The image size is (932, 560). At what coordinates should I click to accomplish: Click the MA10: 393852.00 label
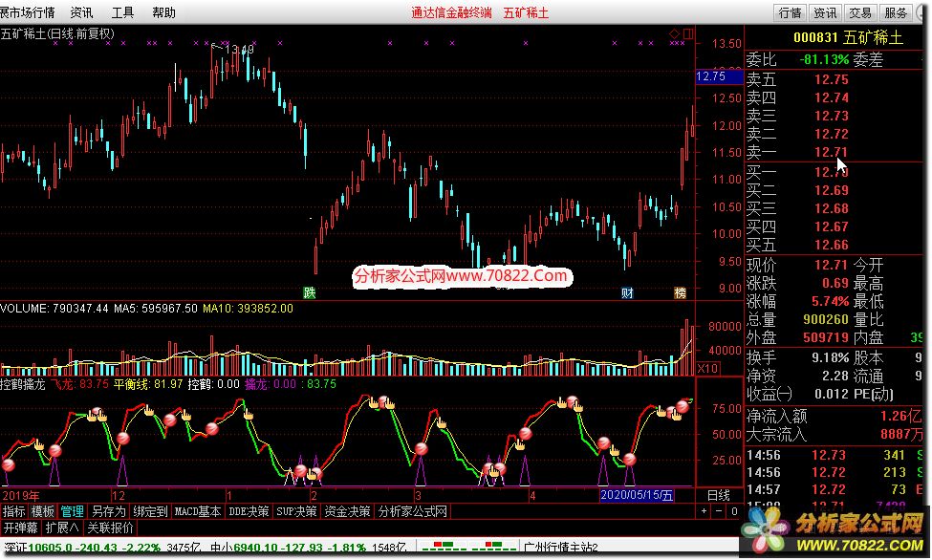pyautogui.click(x=248, y=309)
